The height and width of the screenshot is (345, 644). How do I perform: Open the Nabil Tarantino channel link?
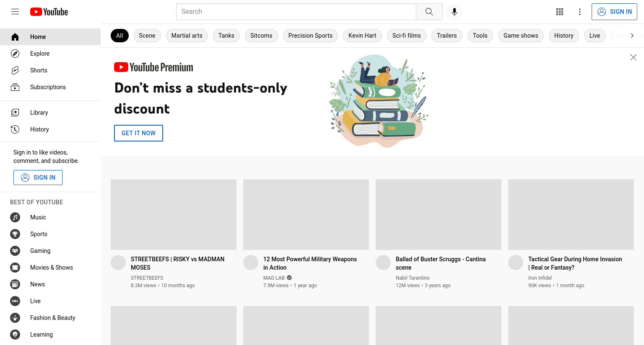point(413,278)
